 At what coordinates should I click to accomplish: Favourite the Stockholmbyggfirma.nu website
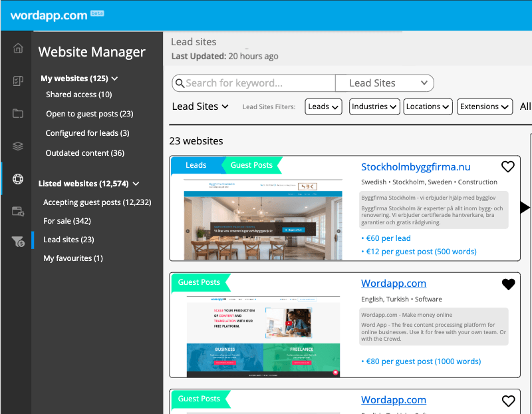[508, 166]
